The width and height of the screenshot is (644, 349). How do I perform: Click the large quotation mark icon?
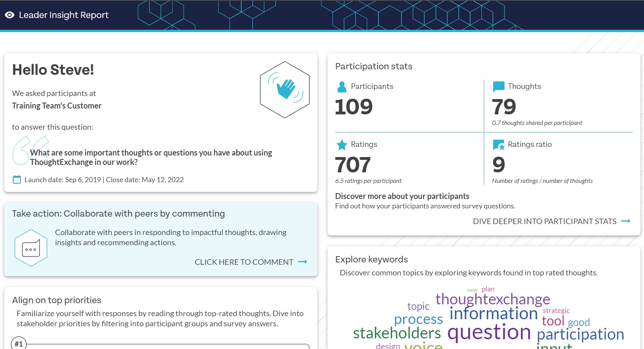(30, 150)
